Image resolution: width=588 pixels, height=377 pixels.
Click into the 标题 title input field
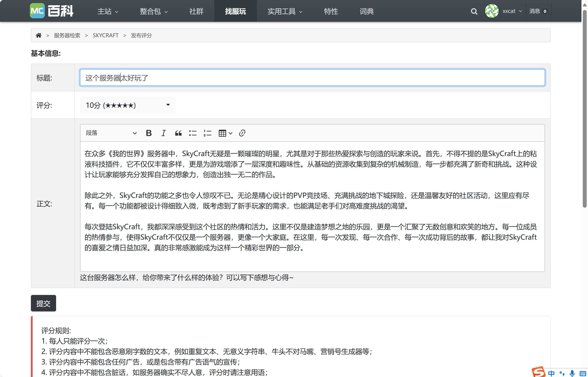tap(312, 78)
